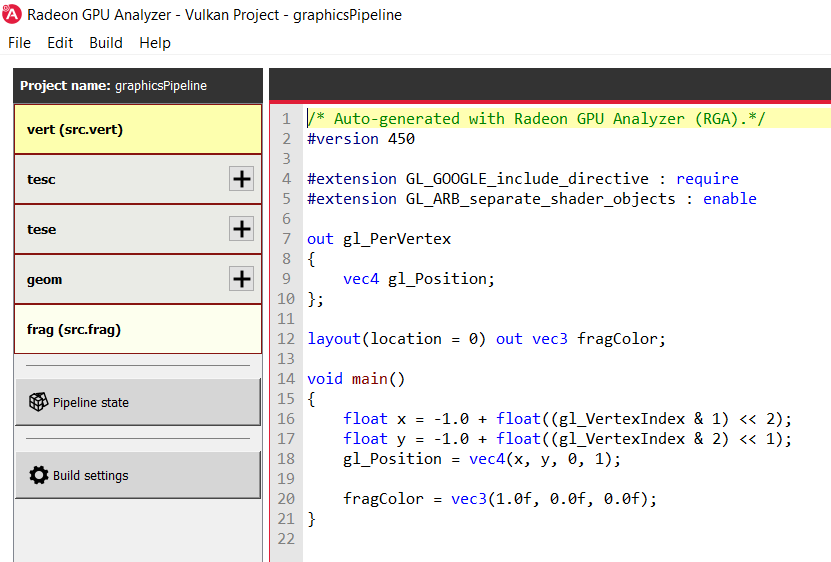The width and height of the screenshot is (831, 562).
Task: Click the Pipeline state cube icon
Action: [x=38, y=402]
